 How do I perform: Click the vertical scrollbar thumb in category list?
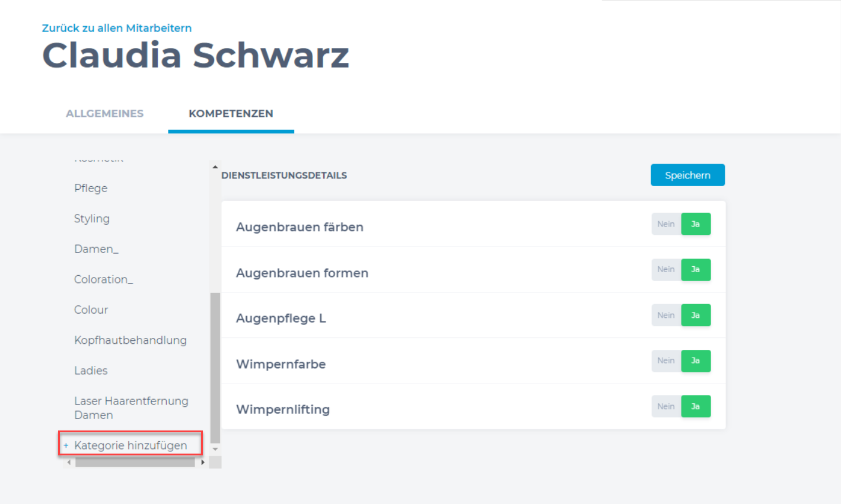215,368
